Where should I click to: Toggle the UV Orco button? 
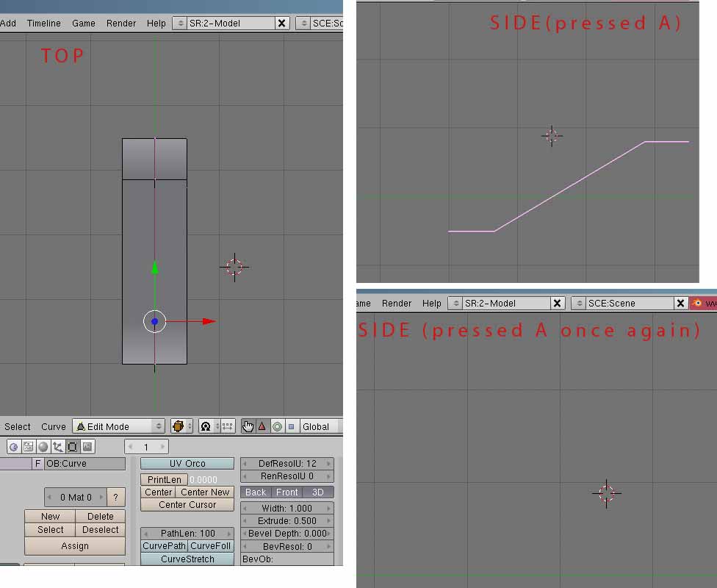click(187, 464)
